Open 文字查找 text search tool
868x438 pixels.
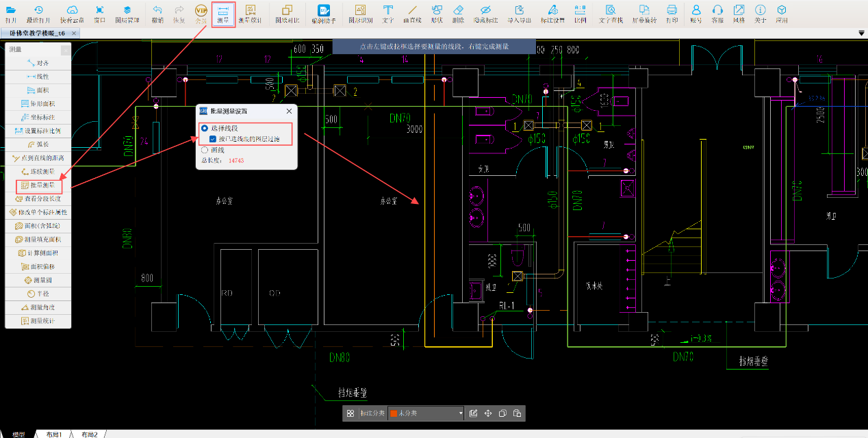(611, 13)
